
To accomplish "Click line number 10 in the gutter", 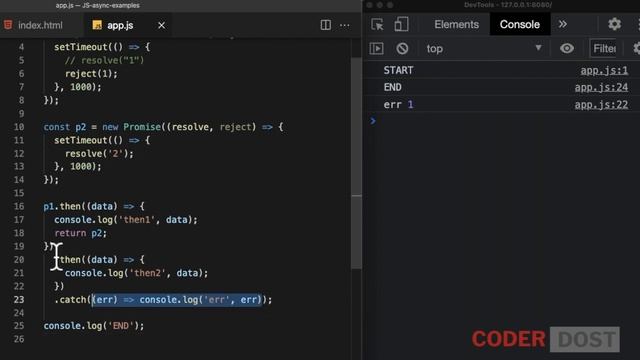I will click(x=19, y=127).
